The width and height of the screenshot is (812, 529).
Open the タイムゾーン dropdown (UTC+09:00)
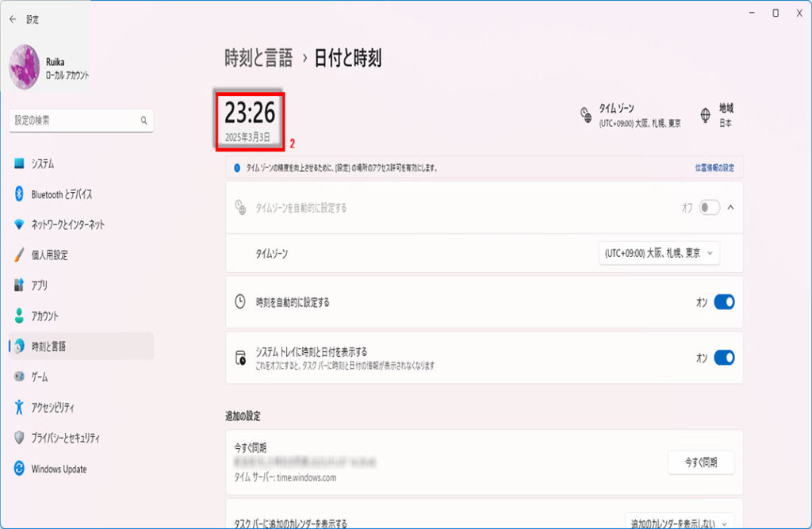point(659,254)
